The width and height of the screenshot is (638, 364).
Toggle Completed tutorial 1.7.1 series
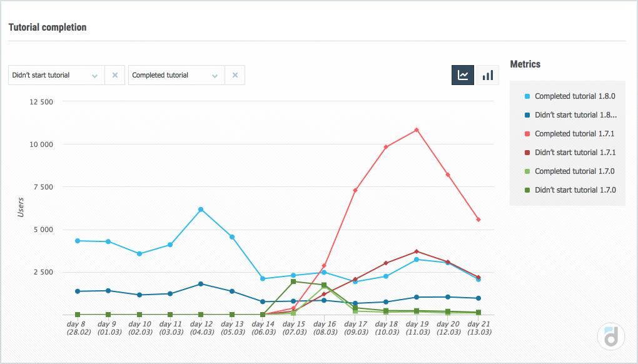pyautogui.click(x=575, y=134)
